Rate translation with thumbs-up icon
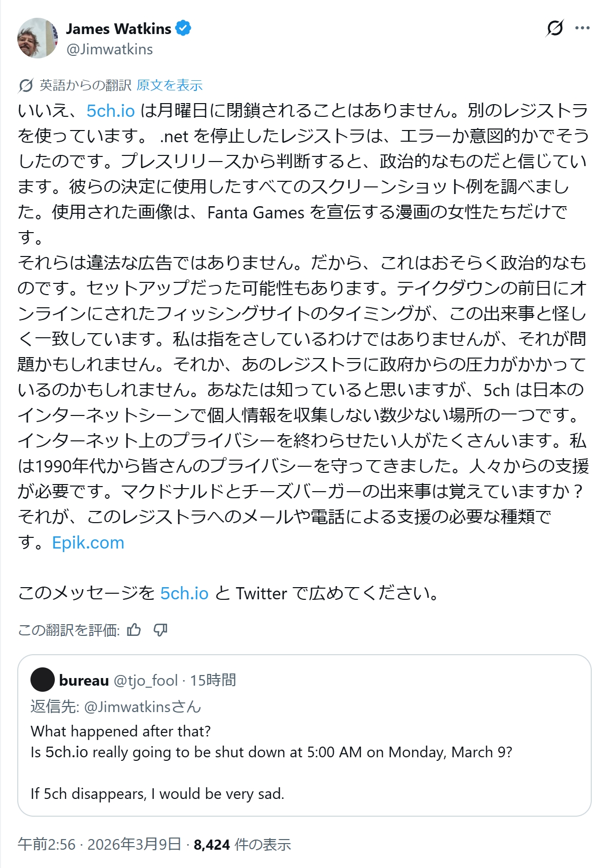608x868 pixels. pyautogui.click(x=134, y=630)
